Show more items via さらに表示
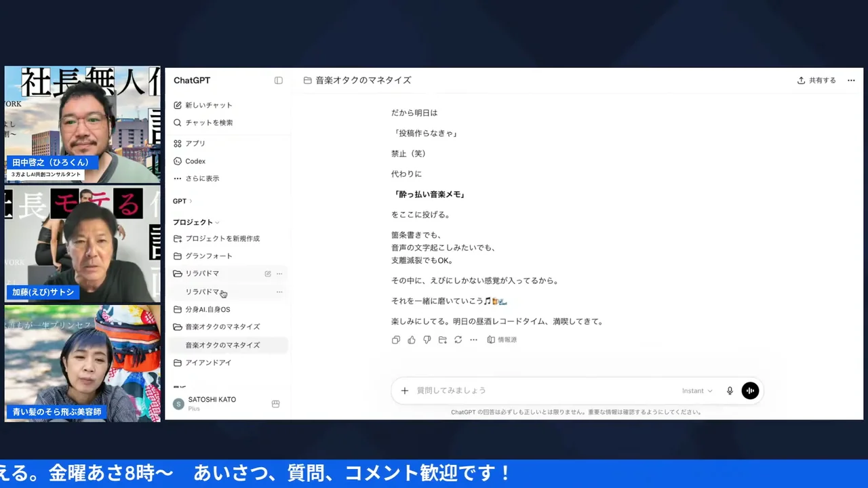Viewport: 868px width, 488px height. click(196, 178)
